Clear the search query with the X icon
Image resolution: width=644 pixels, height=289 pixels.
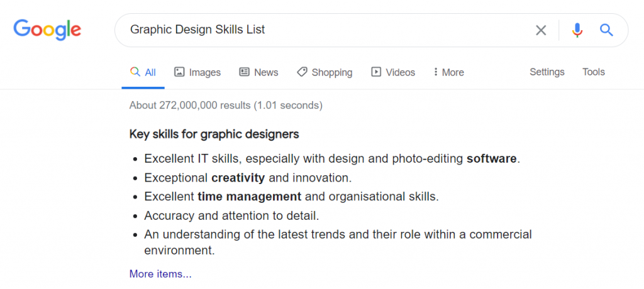(x=541, y=30)
